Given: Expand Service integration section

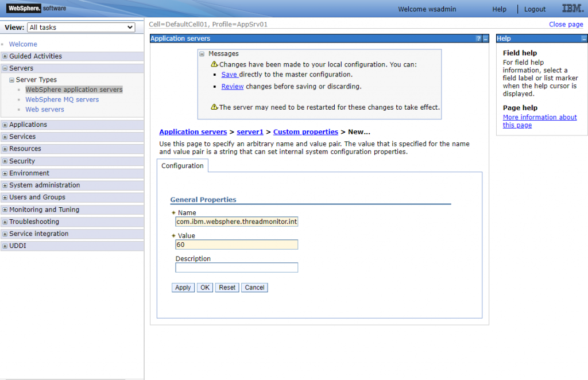Looking at the screenshot, I should pyautogui.click(x=5, y=234).
